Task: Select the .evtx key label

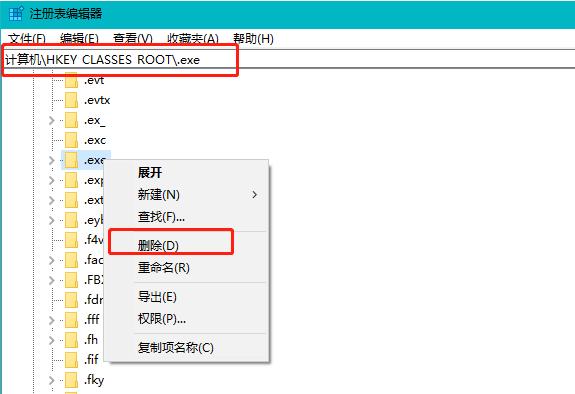Action: click(97, 100)
